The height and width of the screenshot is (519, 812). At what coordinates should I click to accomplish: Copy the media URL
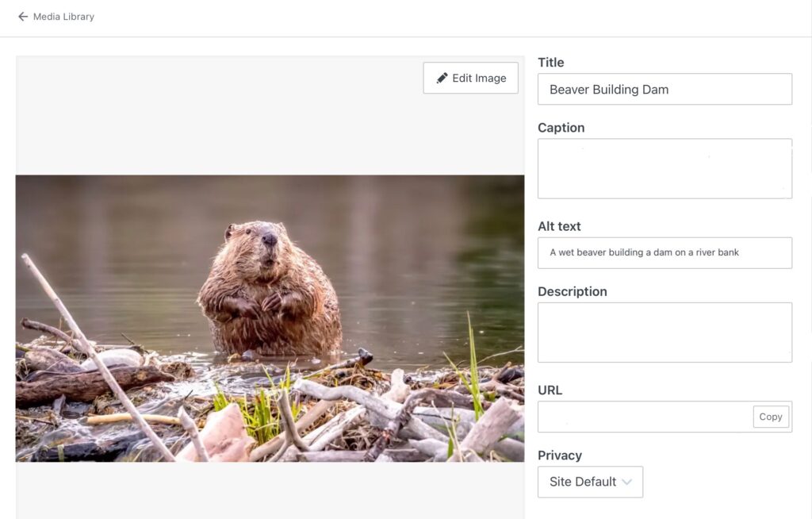point(771,417)
